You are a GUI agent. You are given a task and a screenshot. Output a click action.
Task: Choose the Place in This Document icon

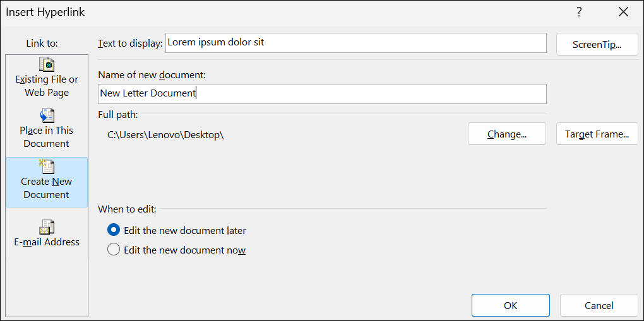click(x=47, y=116)
